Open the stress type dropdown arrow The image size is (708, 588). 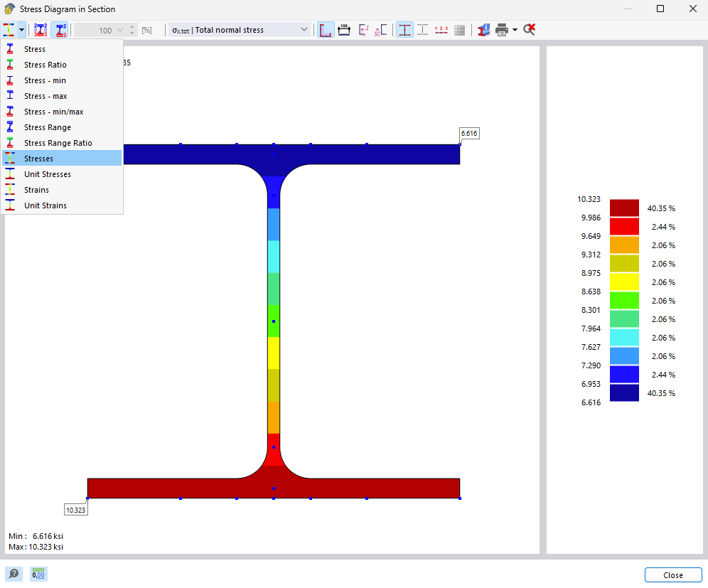[22, 30]
